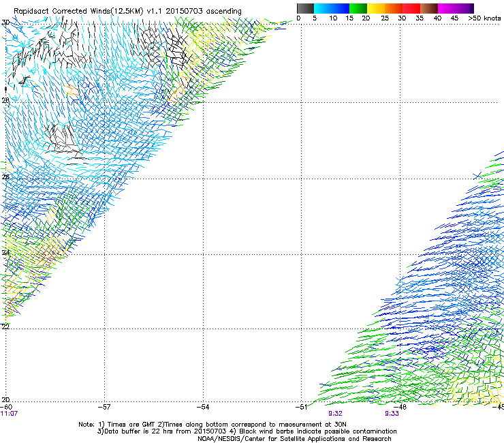Click the legend tick label 40
This screenshot has width=504, height=443.
437,18
